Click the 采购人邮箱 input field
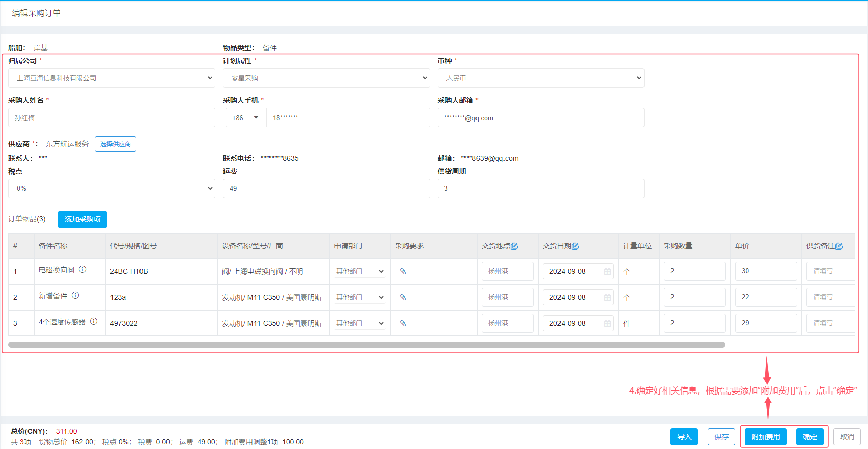 click(541, 118)
